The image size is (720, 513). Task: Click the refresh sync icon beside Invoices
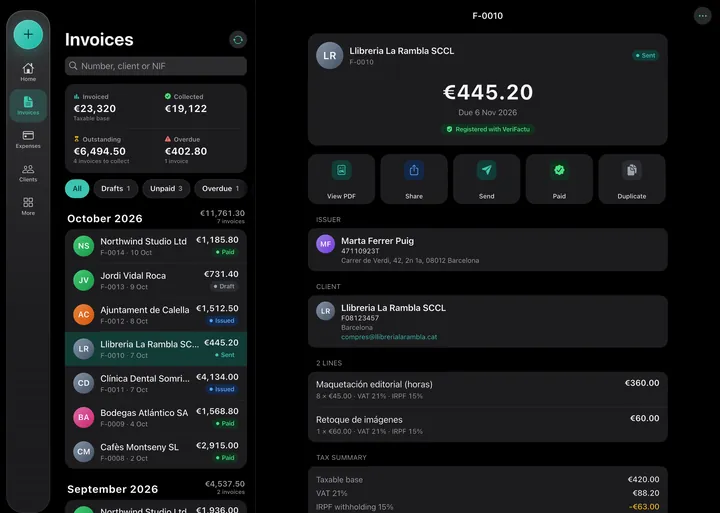[x=238, y=40]
